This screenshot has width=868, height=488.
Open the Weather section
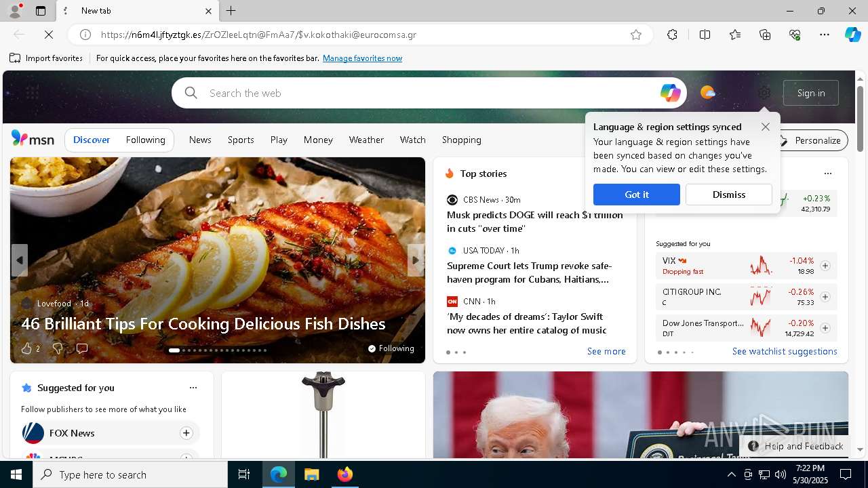coord(366,140)
